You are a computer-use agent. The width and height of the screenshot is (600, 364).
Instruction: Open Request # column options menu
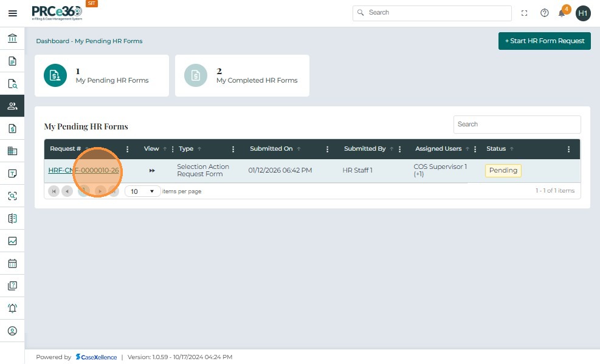tap(128, 149)
